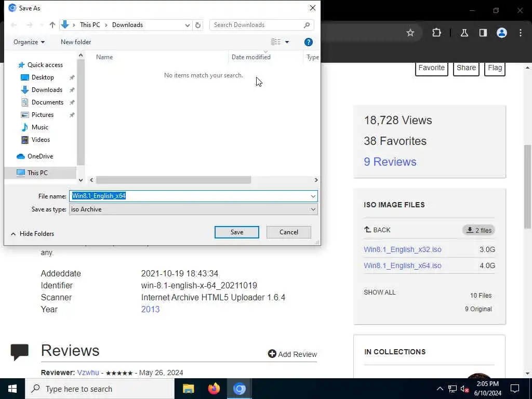Open Firefox from taskbar
The image size is (532, 399).
coord(214,389)
